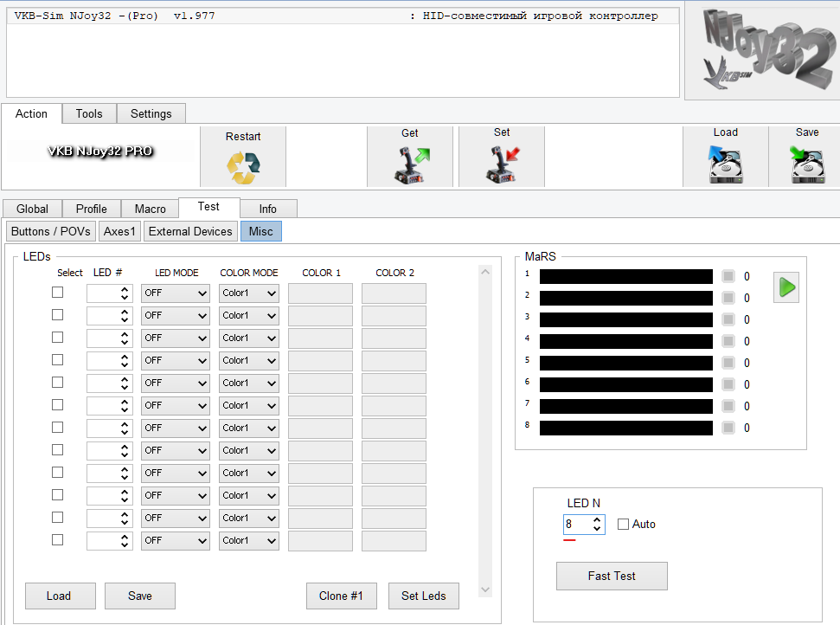Open third row COLOR MODE dropdown
Viewport: 840px width, 625px height.
(x=248, y=338)
